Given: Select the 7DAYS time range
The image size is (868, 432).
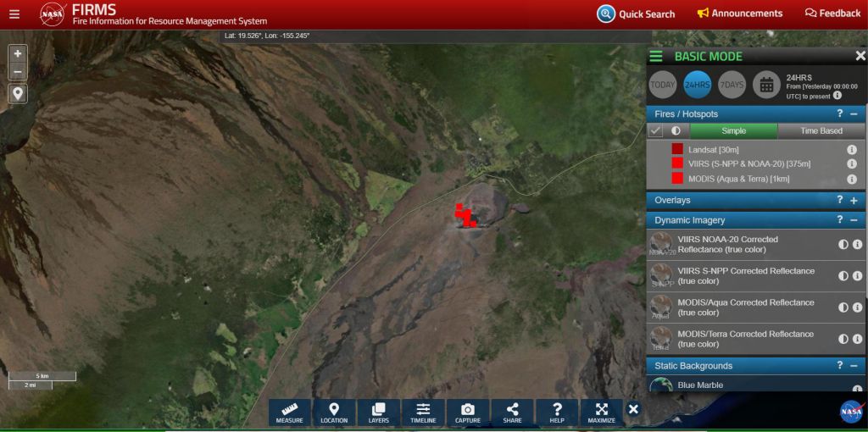Looking at the screenshot, I should 731,85.
